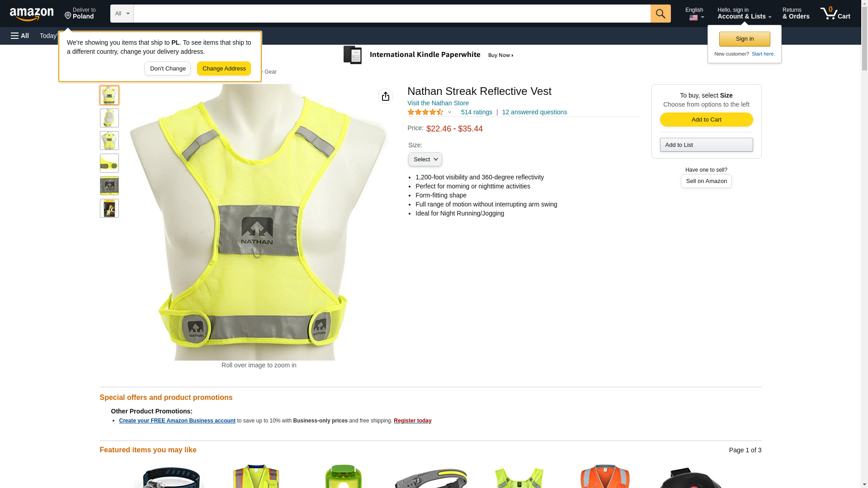Image resolution: width=868 pixels, height=488 pixels.
Task: Click into the search input field
Action: coord(392,14)
